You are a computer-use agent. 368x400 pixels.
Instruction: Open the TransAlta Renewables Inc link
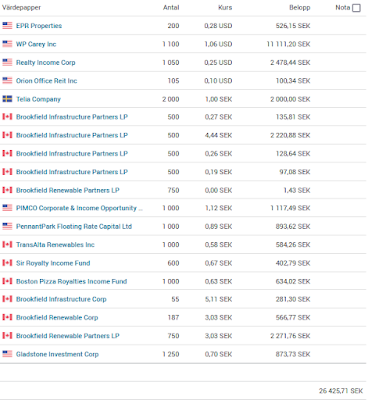[55, 245]
